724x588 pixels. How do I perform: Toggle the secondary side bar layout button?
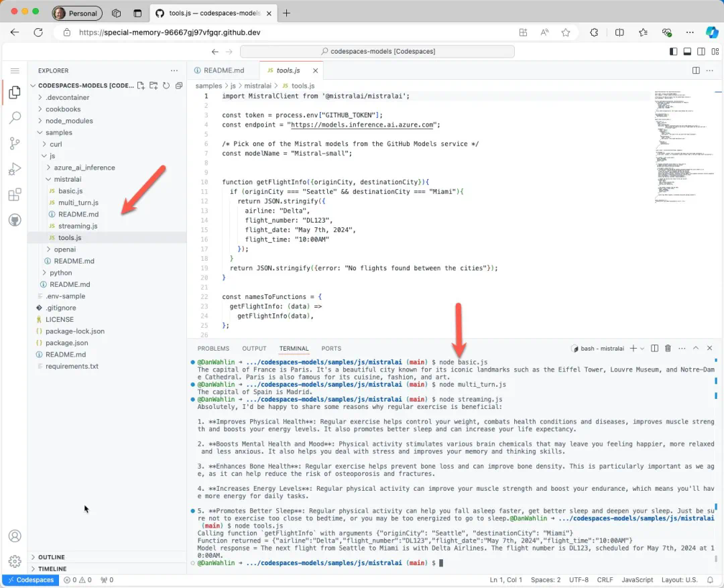(701, 52)
